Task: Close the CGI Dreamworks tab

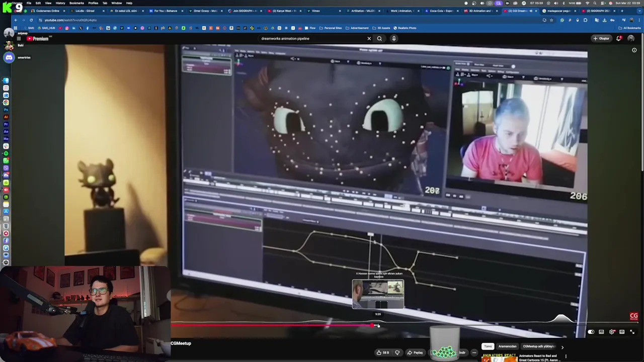Action: click(x=536, y=11)
